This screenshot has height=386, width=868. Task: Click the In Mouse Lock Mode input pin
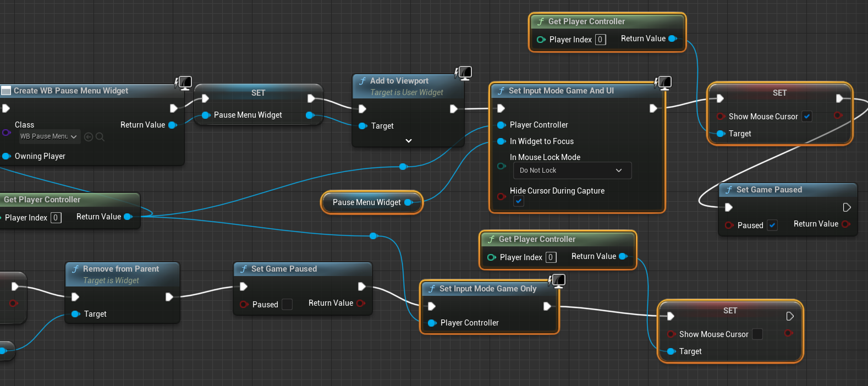(x=501, y=166)
